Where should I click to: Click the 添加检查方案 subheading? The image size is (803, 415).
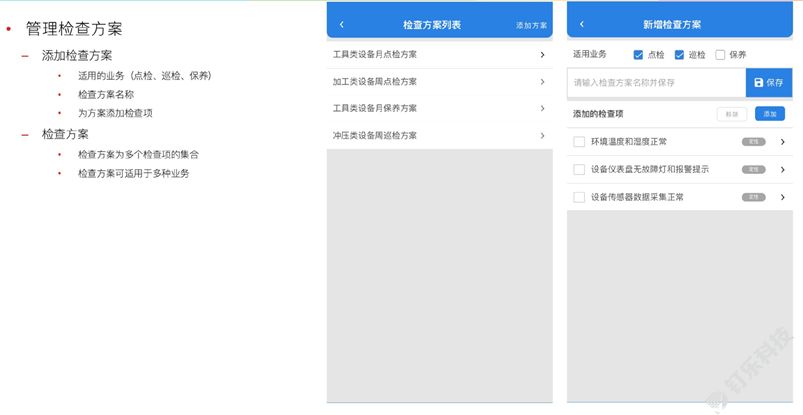tap(77, 55)
